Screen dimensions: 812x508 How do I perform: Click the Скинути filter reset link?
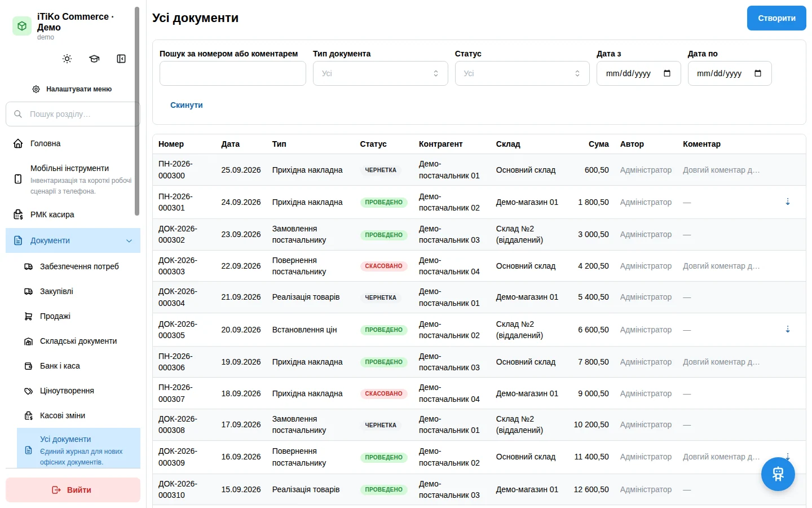(187, 105)
